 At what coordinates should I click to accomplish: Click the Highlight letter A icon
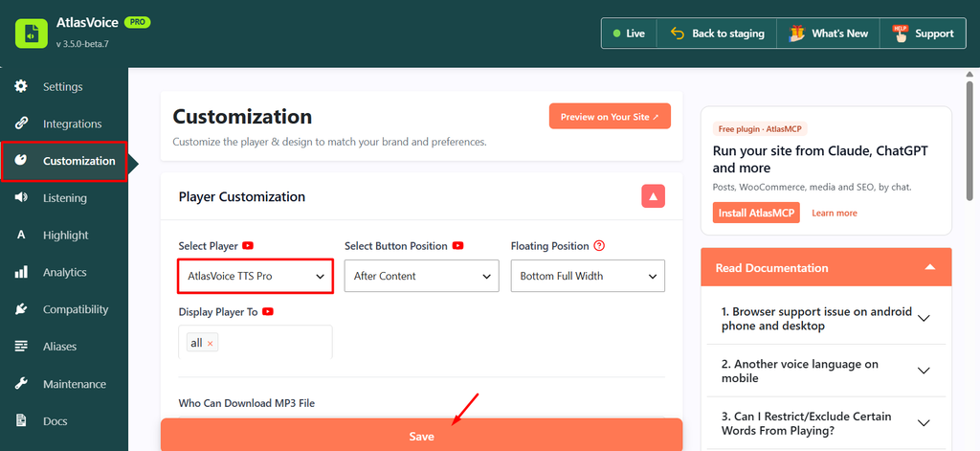(x=21, y=236)
